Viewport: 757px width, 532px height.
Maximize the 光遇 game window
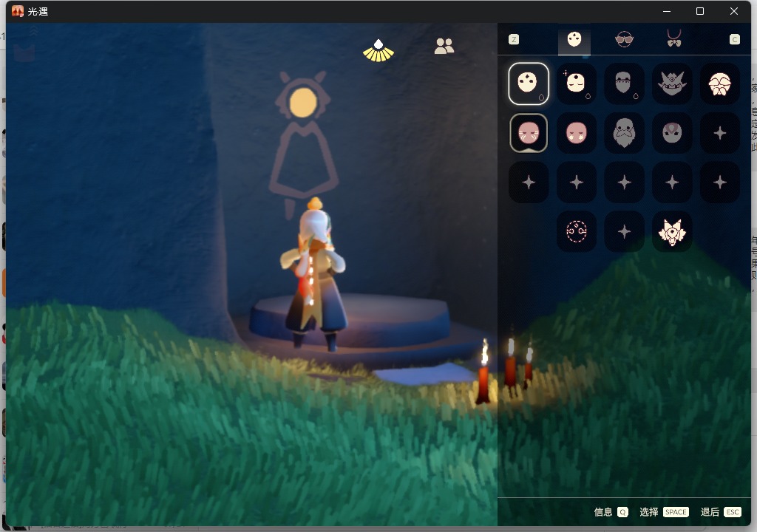(700, 11)
